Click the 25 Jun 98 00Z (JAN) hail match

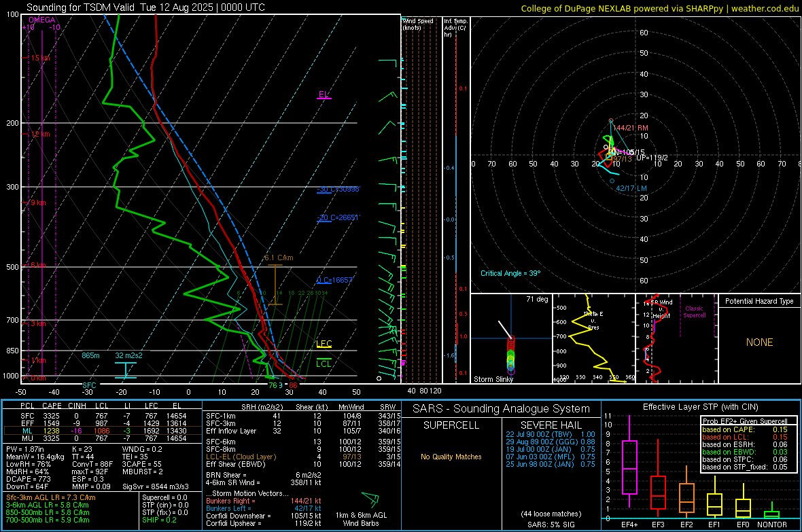[x=551, y=464]
